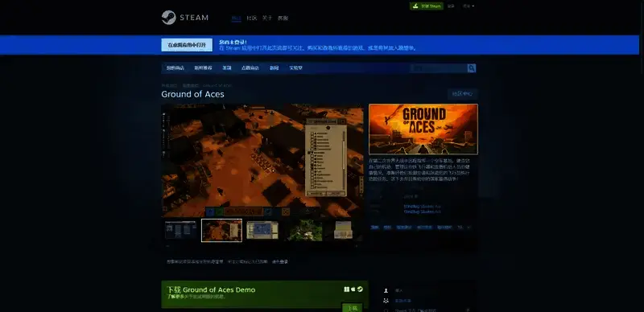Open the publisher Blindflug Studios AG link
Image resolution: width=644 pixels, height=312 pixels.
(x=422, y=211)
